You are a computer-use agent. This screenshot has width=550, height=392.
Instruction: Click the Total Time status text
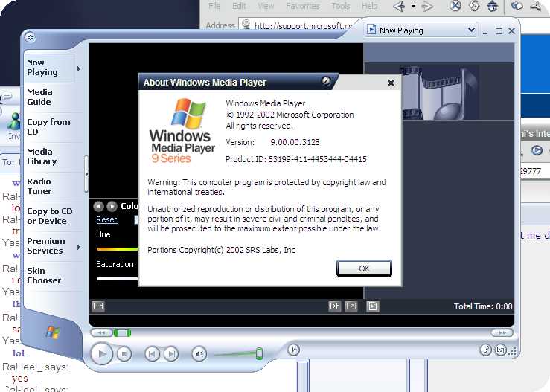click(x=483, y=306)
